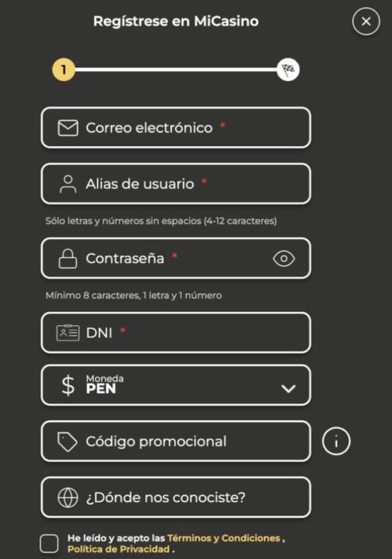The height and width of the screenshot is (559, 392).
Task: Expand the Moneda PEN dropdown chevron
Action: click(x=288, y=389)
